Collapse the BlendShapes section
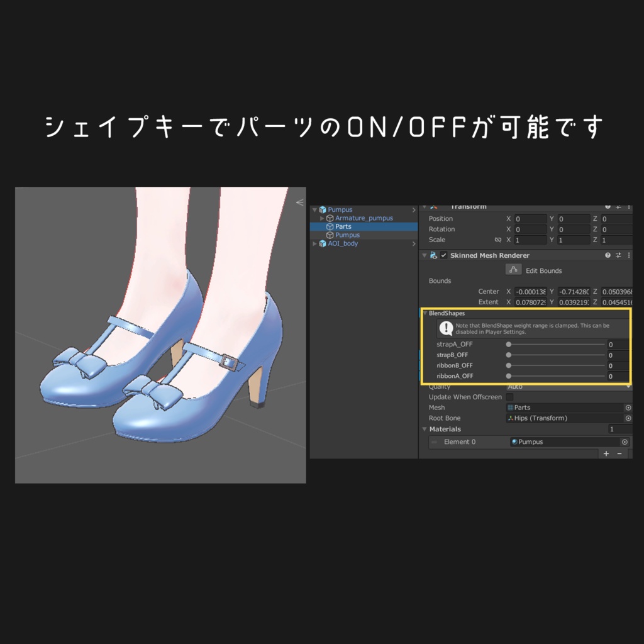The height and width of the screenshot is (644, 644). coord(425,313)
